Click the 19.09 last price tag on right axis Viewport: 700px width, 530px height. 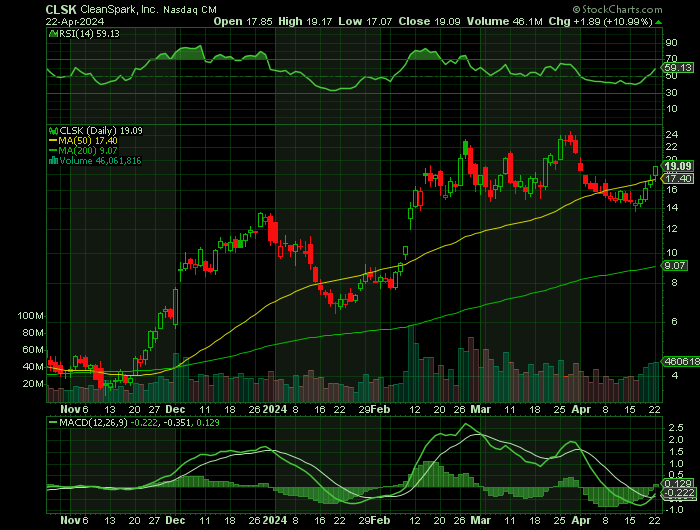point(678,166)
